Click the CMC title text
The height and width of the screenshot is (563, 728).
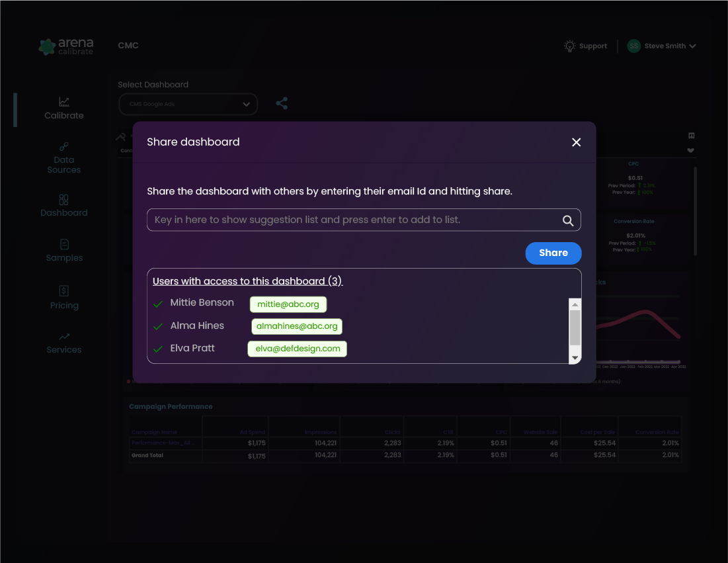click(x=128, y=46)
